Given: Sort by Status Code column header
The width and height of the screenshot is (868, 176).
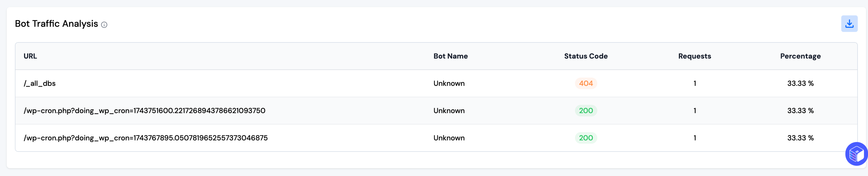Looking at the screenshot, I should pos(586,56).
